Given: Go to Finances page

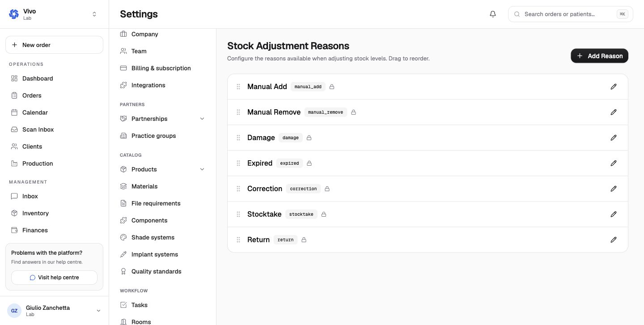Looking at the screenshot, I should pos(54,230).
